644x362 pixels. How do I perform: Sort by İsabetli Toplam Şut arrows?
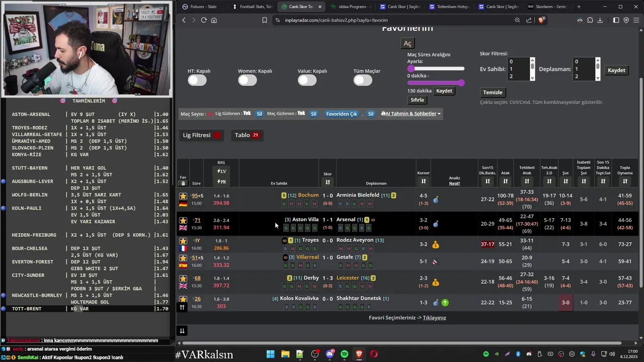[584, 181]
